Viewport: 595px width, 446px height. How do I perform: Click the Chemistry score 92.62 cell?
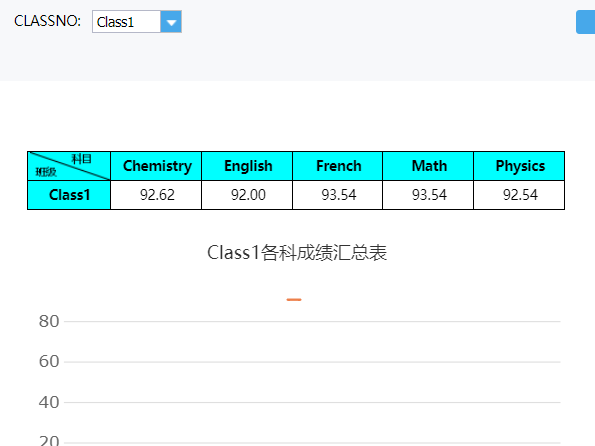[156, 195]
